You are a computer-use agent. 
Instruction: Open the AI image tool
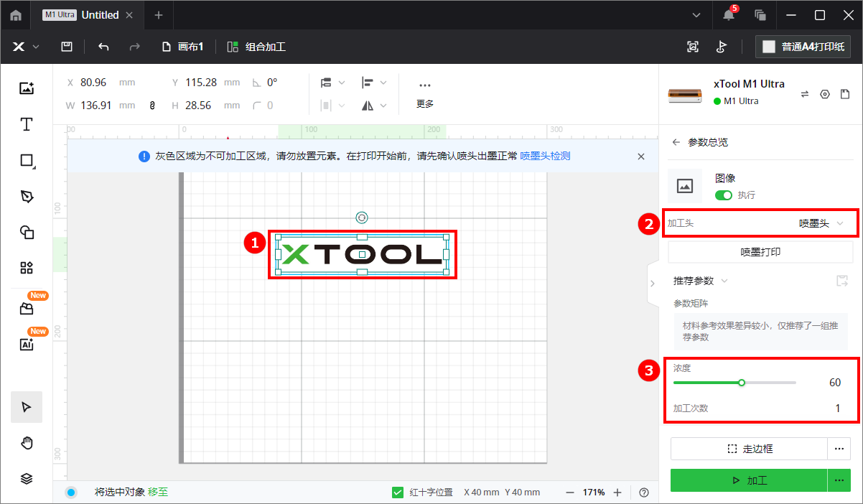pyautogui.click(x=27, y=344)
